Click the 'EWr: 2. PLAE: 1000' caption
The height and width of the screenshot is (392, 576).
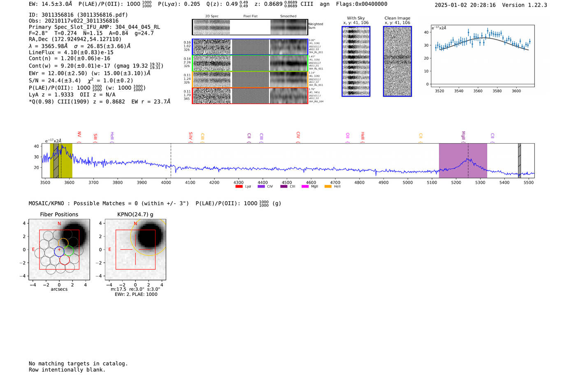click(x=136, y=294)
